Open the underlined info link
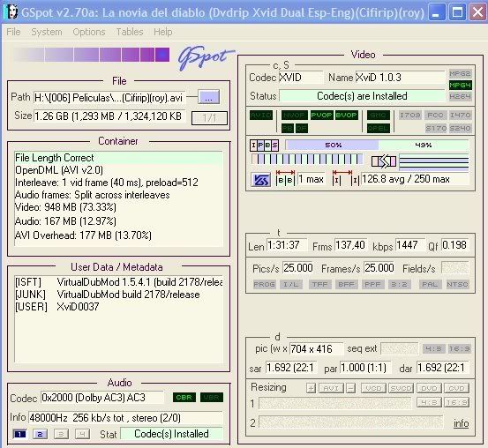The width and height of the screenshot is (488, 448). click(x=462, y=423)
